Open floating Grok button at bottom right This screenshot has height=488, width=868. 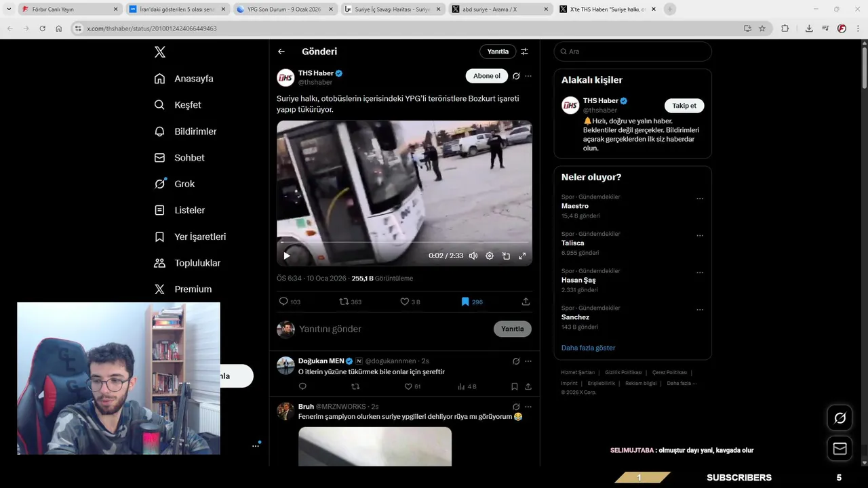(840, 418)
